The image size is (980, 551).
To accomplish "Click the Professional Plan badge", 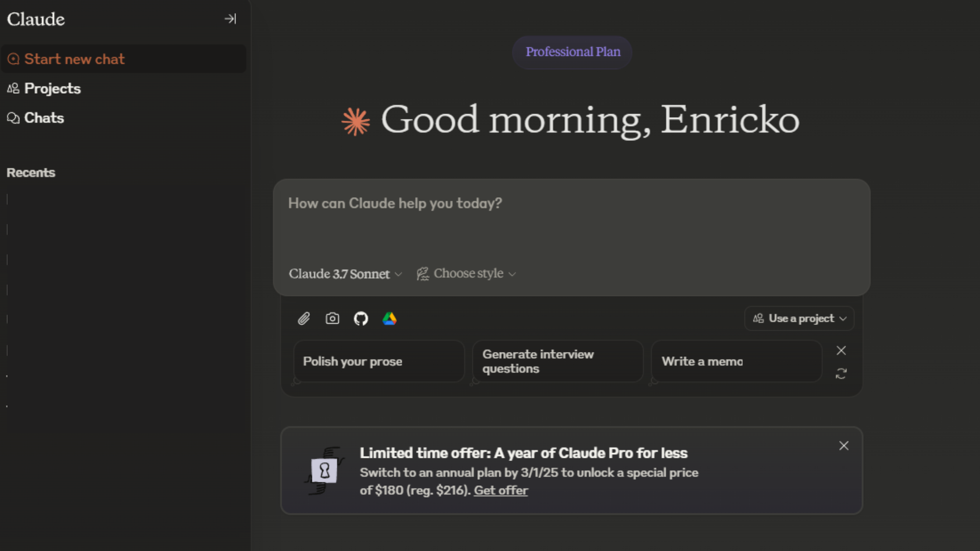I will pos(572,52).
